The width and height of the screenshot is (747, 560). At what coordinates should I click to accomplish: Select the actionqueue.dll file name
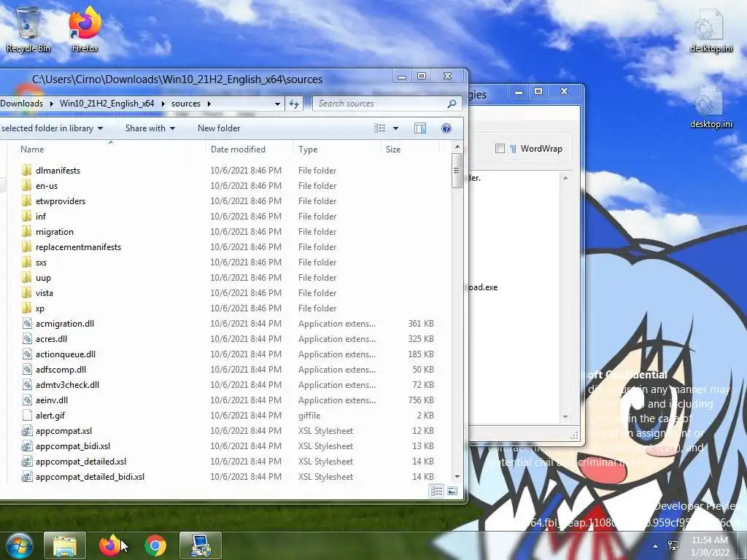tap(66, 354)
